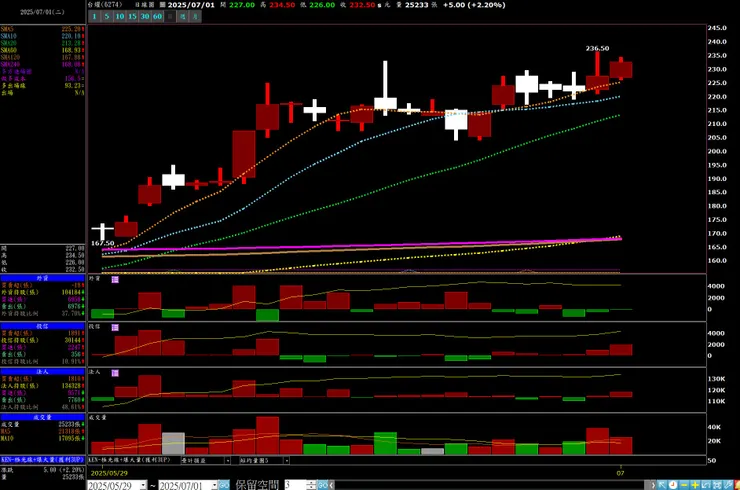
Task: Click the 2025/07/01 date in header
Action: (191, 5)
